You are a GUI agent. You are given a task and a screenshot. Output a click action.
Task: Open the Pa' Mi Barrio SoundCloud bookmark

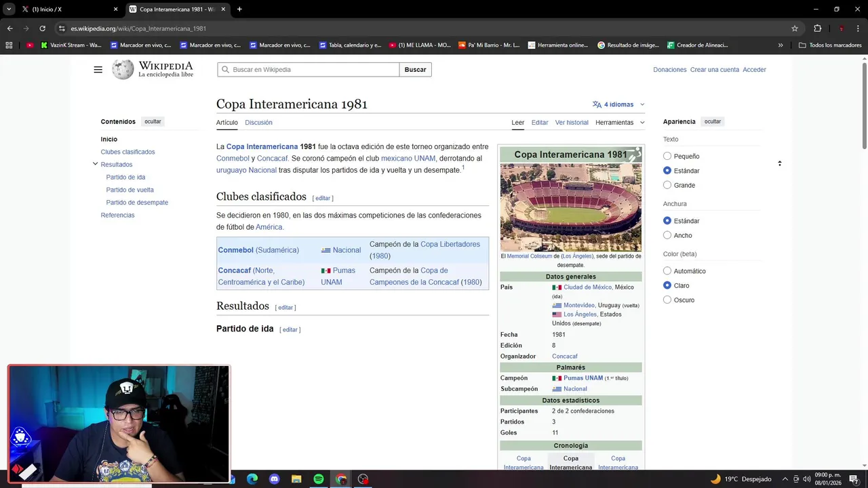click(x=489, y=45)
